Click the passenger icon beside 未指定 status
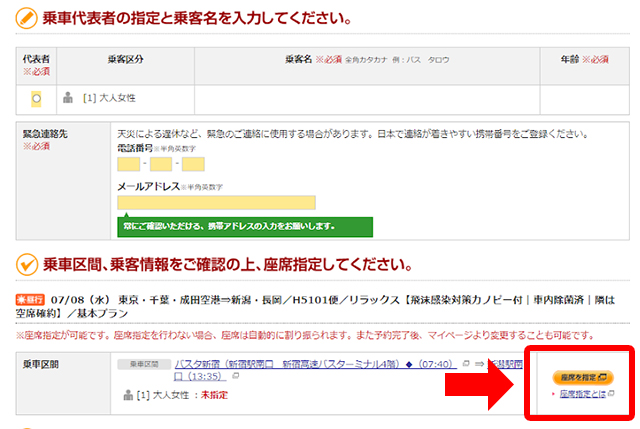 127,396
